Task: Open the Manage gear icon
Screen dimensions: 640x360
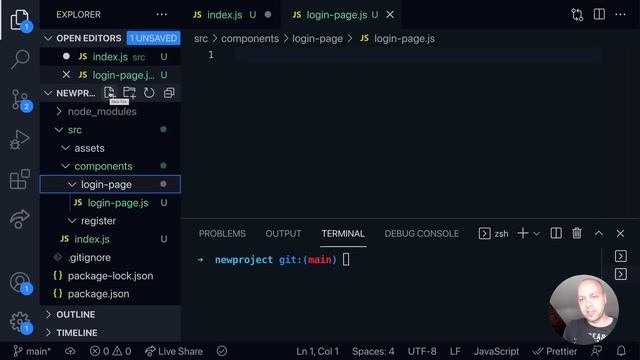Action: coord(20,322)
